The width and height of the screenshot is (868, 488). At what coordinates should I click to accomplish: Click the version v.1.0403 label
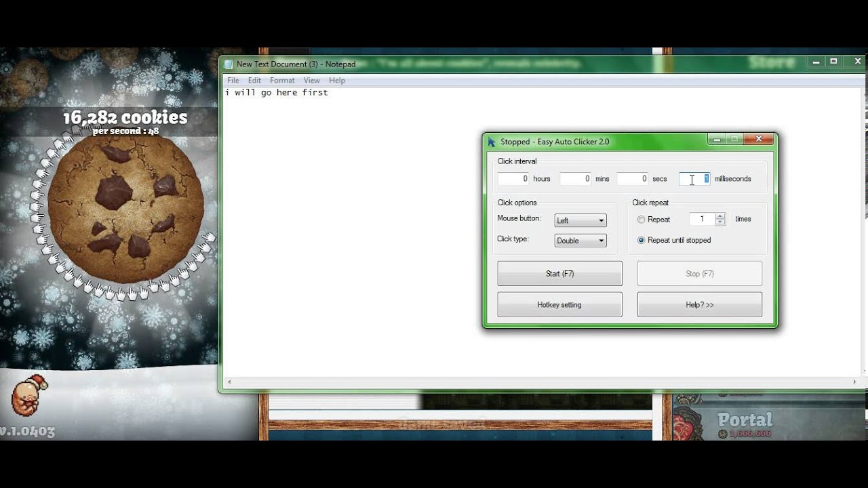click(x=27, y=431)
